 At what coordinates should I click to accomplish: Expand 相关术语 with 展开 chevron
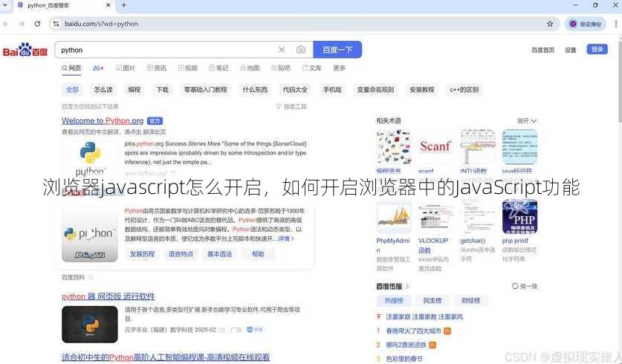coord(527,120)
